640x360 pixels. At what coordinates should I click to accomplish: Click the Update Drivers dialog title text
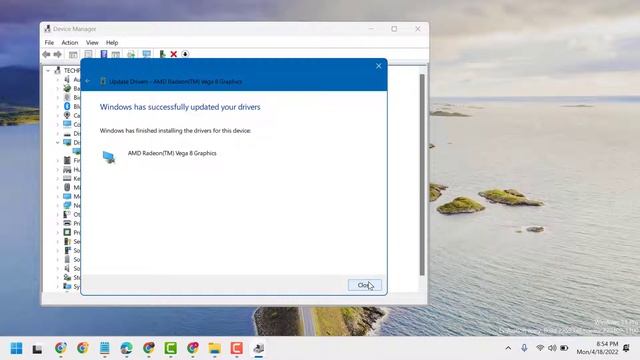175,82
